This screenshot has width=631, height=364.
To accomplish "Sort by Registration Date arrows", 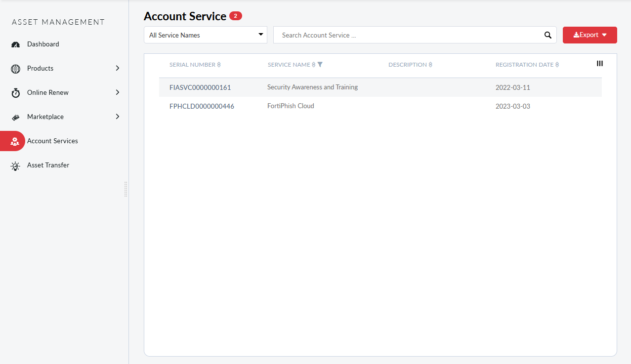I will point(557,65).
